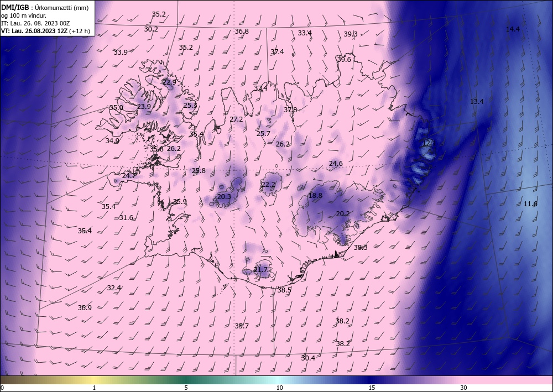Click the colorbar tick label 15
553x392 pixels.
(372, 388)
